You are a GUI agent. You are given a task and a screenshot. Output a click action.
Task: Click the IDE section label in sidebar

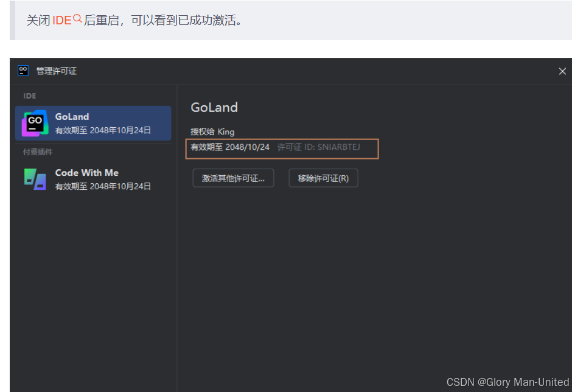[30, 96]
